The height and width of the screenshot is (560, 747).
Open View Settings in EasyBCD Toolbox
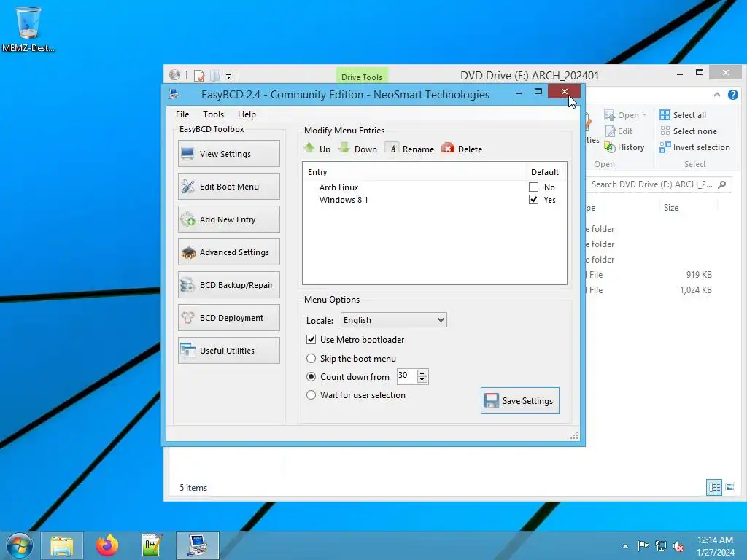coord(228,153)
